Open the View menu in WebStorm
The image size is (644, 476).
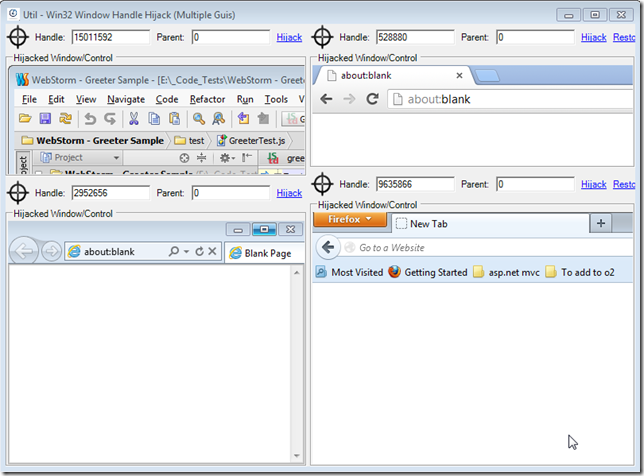click(86, 99)
